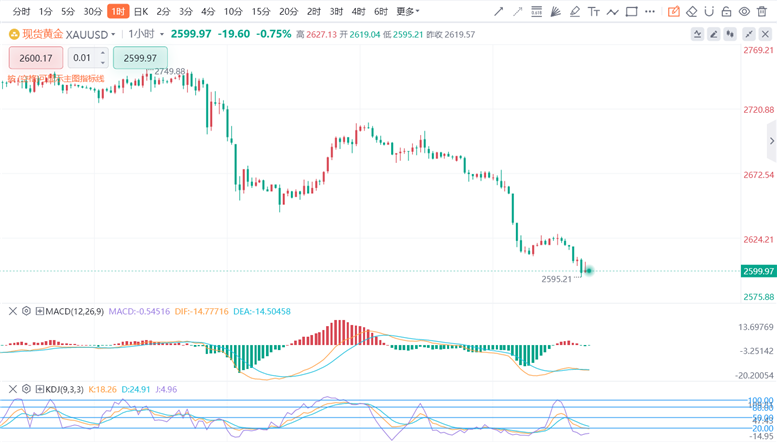This screenshot has height=444, width=777.
Task: Toggle the magnet snap mode
Action: 709,11
